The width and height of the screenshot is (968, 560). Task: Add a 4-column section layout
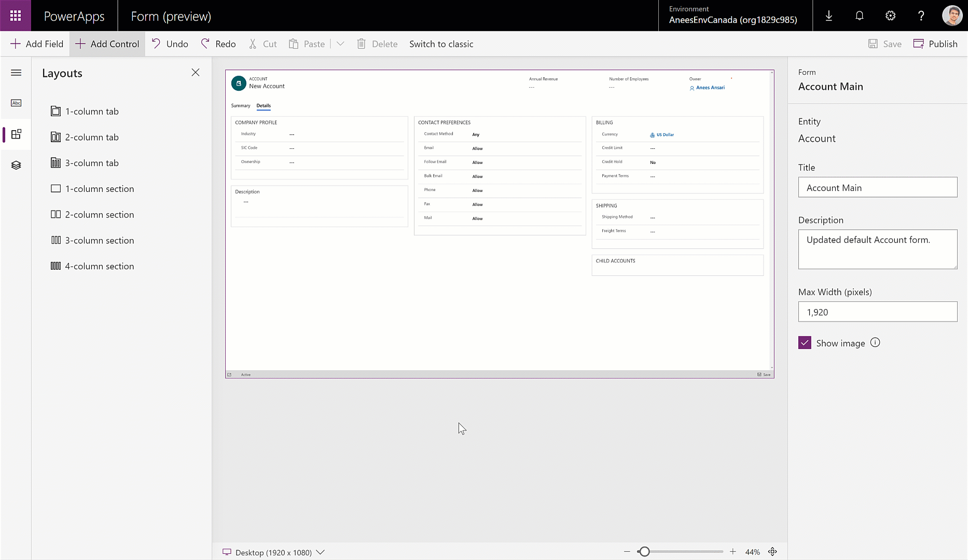pyautogui.click(x=92, y=266)
